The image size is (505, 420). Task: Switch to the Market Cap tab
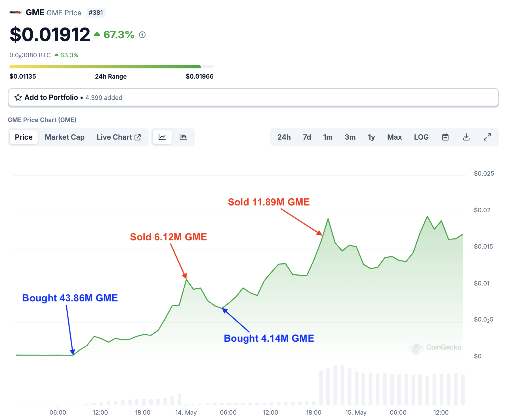point(64,137)
